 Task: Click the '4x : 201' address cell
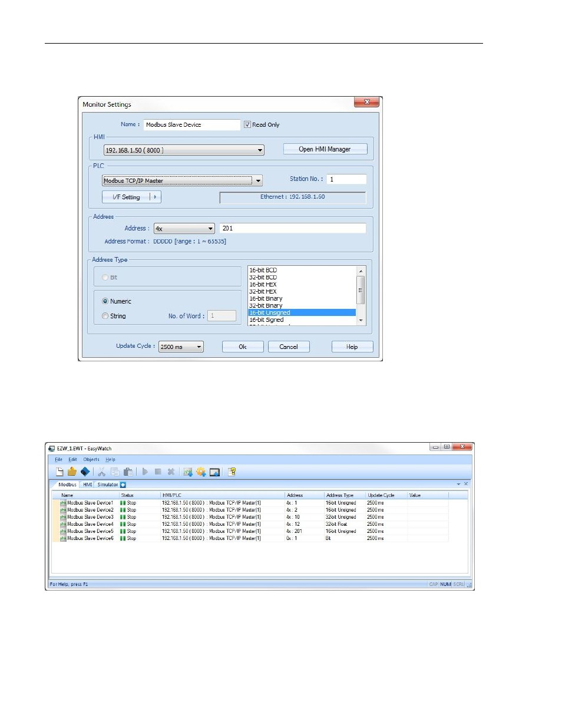pos(305,531)
